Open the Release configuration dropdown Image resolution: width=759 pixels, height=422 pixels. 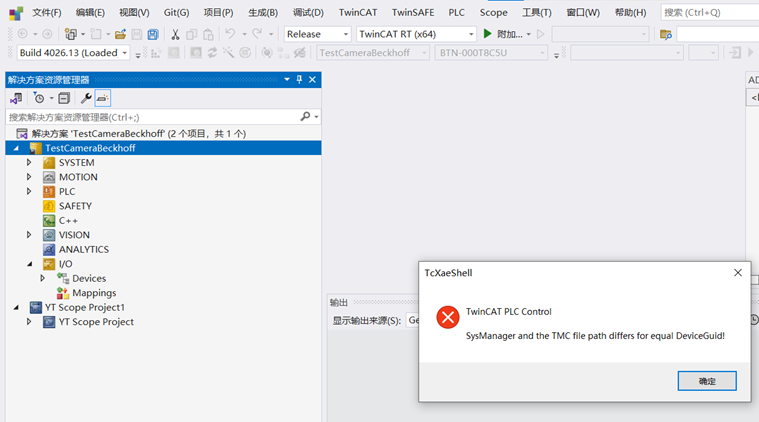pyautogui.click(x=317, y=34)
